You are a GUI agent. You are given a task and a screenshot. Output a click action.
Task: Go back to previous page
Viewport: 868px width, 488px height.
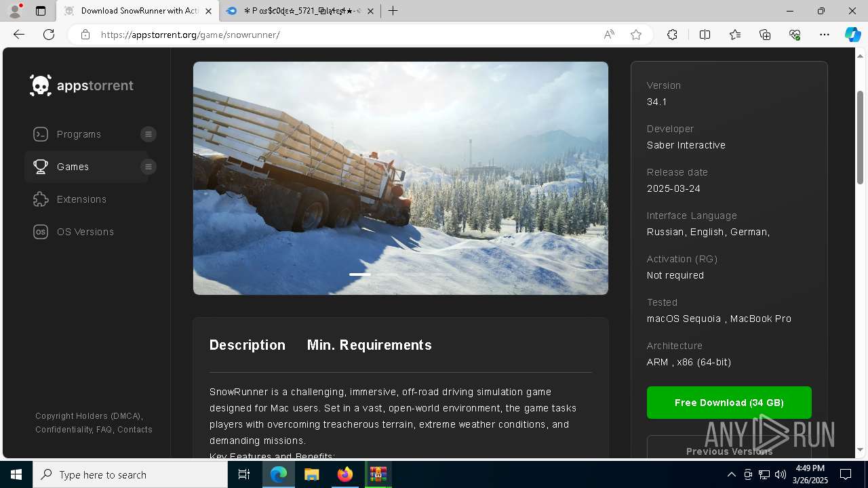coord(19,35)
